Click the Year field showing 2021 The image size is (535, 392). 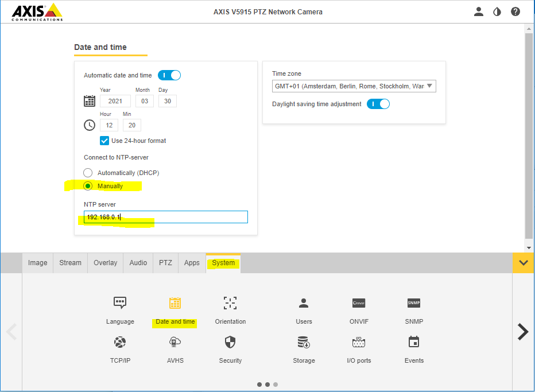[x=115, y=101]
